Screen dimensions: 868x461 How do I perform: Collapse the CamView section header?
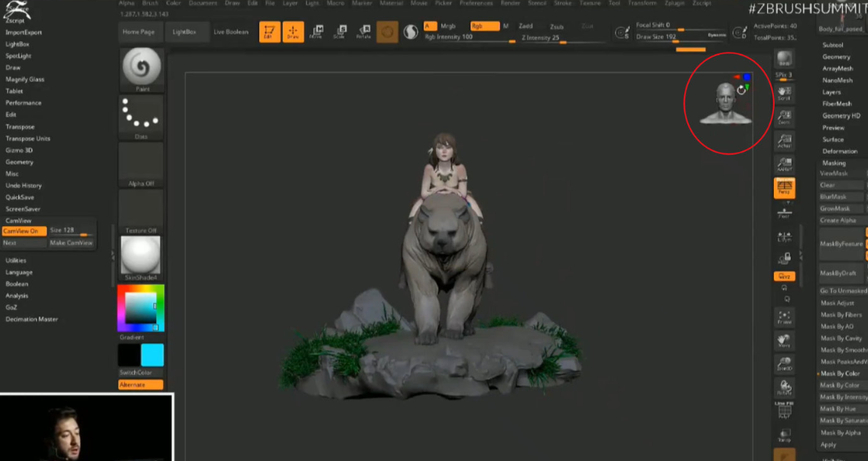(18, 220)
